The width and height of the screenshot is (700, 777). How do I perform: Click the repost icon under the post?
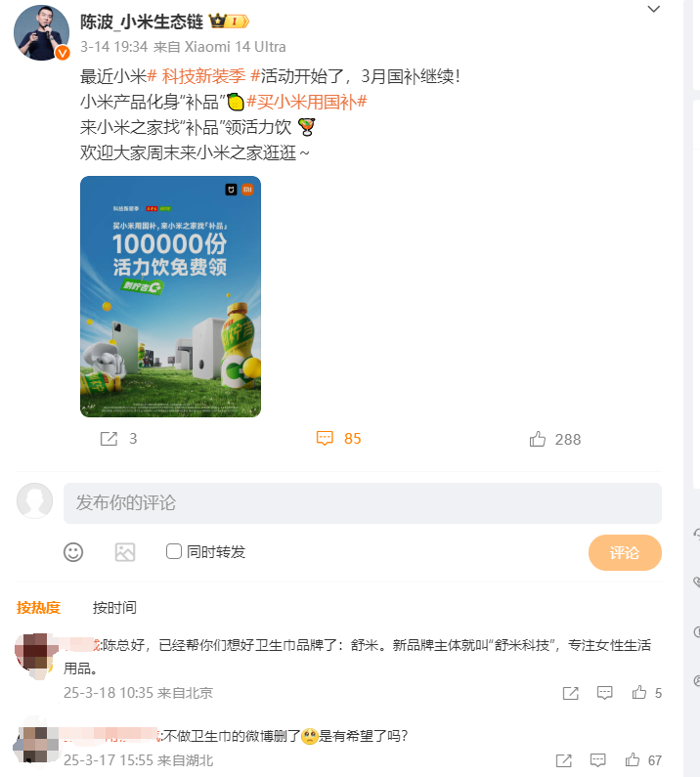(x=109, y=439)
